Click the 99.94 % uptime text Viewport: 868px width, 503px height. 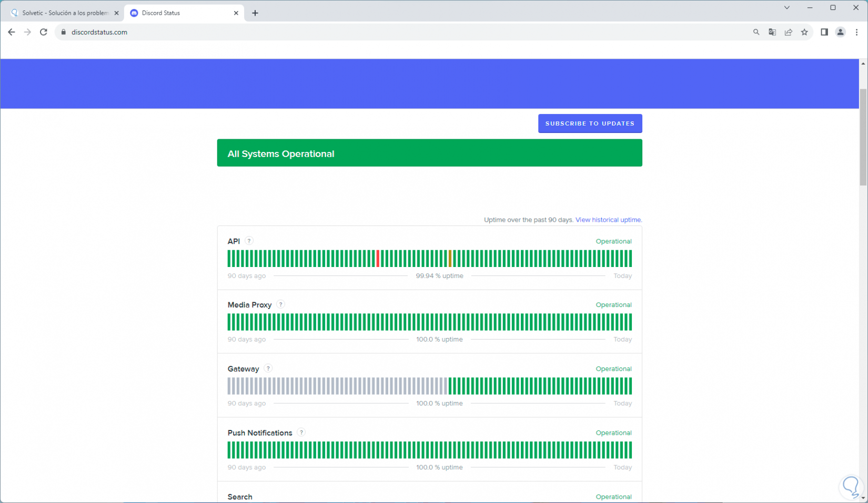440,276
